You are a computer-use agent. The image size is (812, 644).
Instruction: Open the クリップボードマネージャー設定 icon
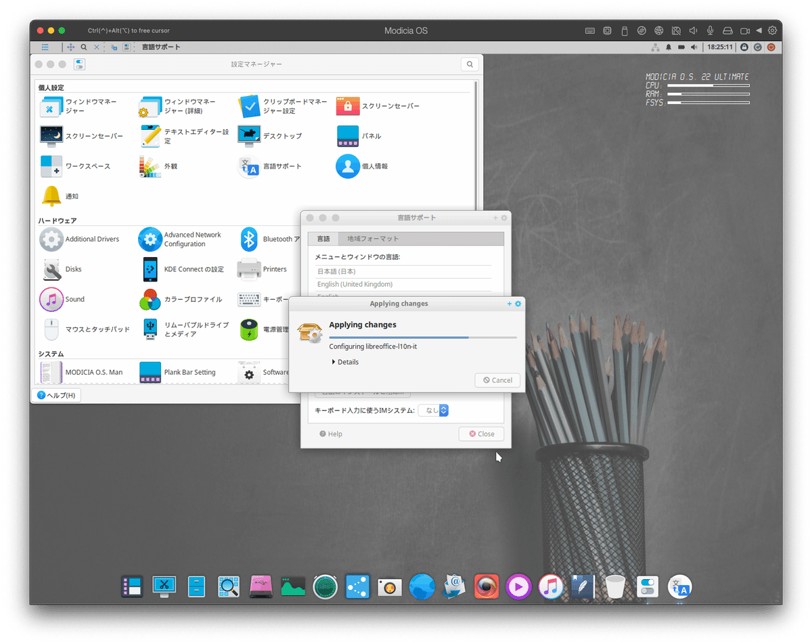(x=248, y=106)
